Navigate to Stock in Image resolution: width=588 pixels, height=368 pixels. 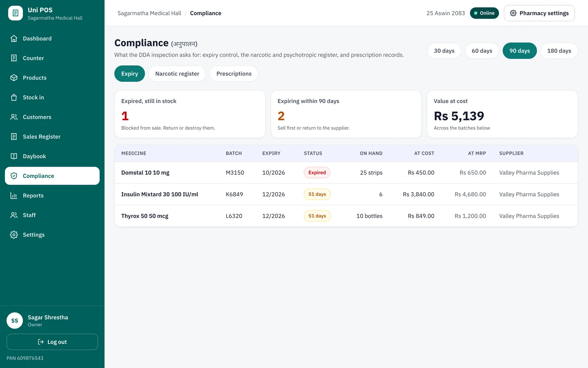click(52, 98)
